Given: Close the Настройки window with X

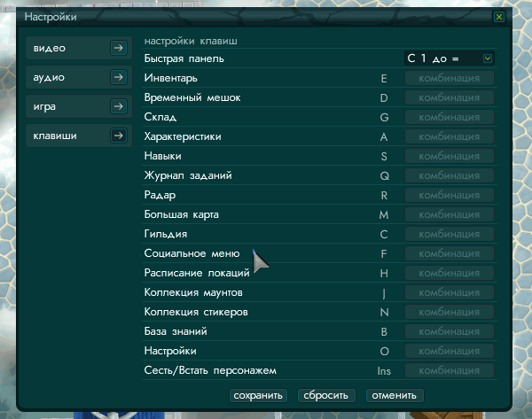Looking at the screenshot, I should [498, 17].
